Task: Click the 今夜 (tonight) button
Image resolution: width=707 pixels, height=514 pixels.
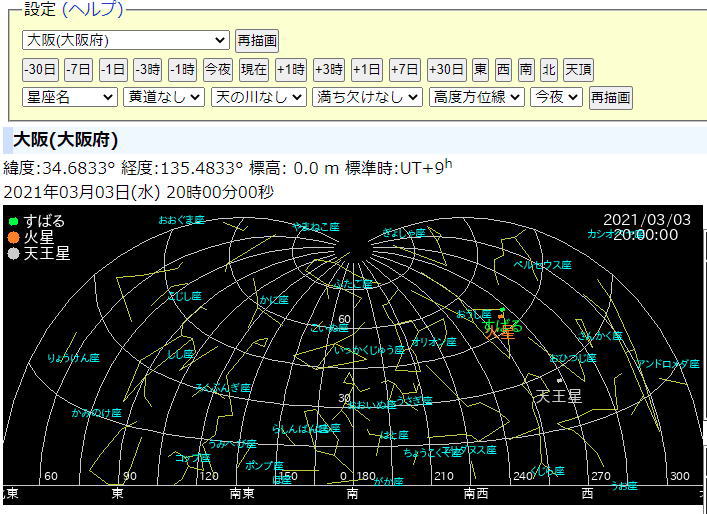Action: [x=217, y=69]
